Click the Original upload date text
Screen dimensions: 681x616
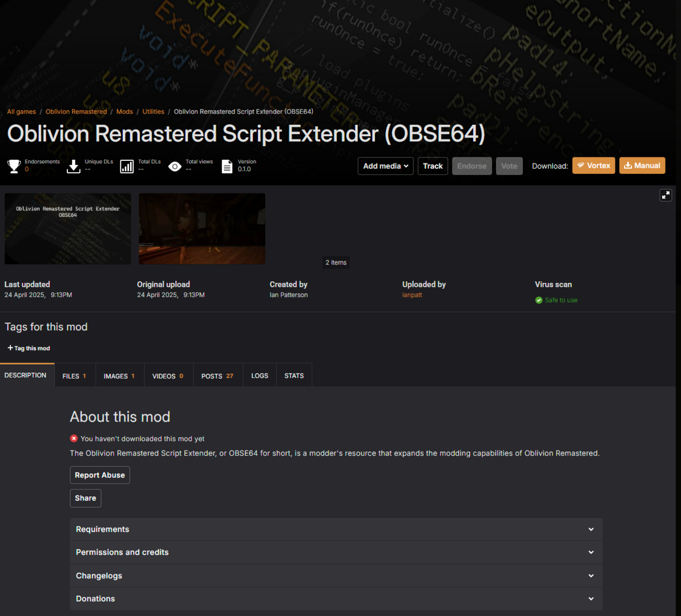(171, 295)
